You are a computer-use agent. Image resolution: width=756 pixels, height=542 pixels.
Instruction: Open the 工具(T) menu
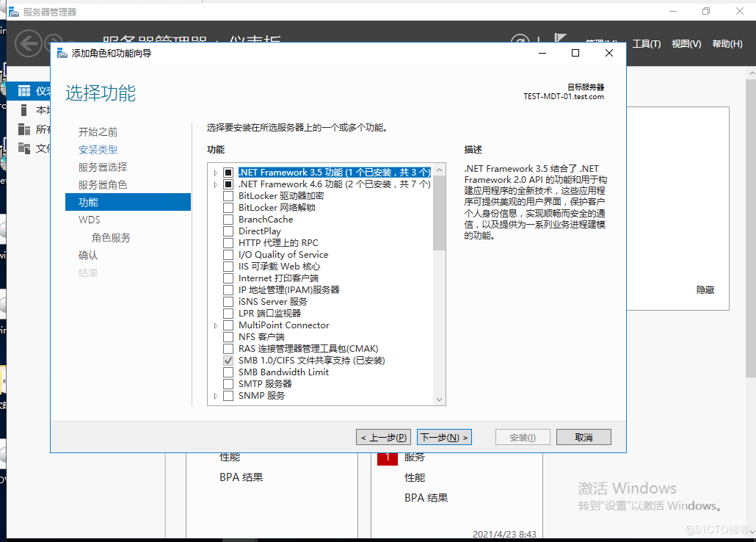click(x=646, y=44)
